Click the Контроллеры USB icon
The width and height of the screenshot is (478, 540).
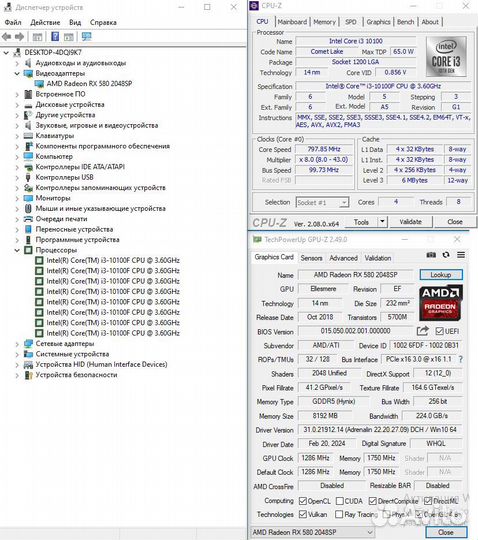(28, 177)
